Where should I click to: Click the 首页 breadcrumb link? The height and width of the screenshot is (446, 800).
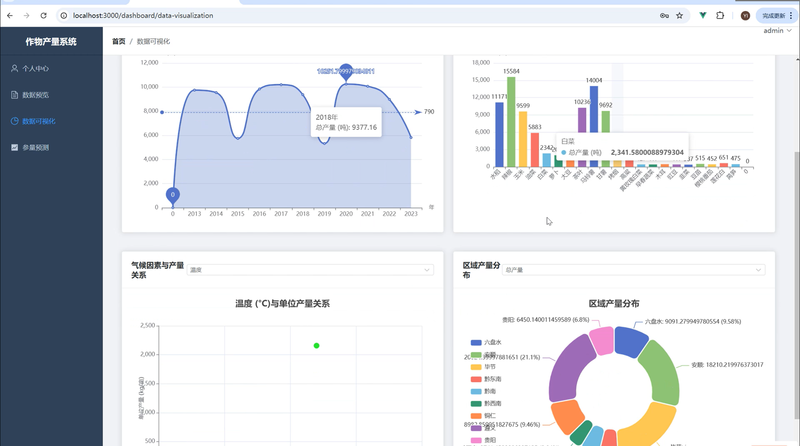(x=118, y=41)
